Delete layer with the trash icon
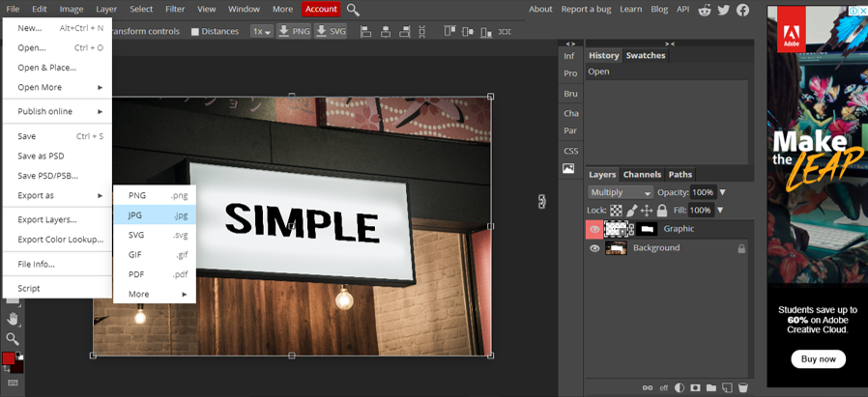868x397 pixels. coord(743,387)
